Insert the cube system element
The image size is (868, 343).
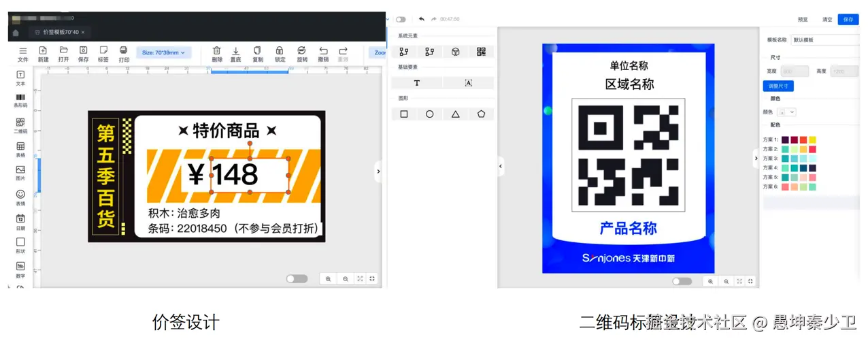click(x=455, y=52)
